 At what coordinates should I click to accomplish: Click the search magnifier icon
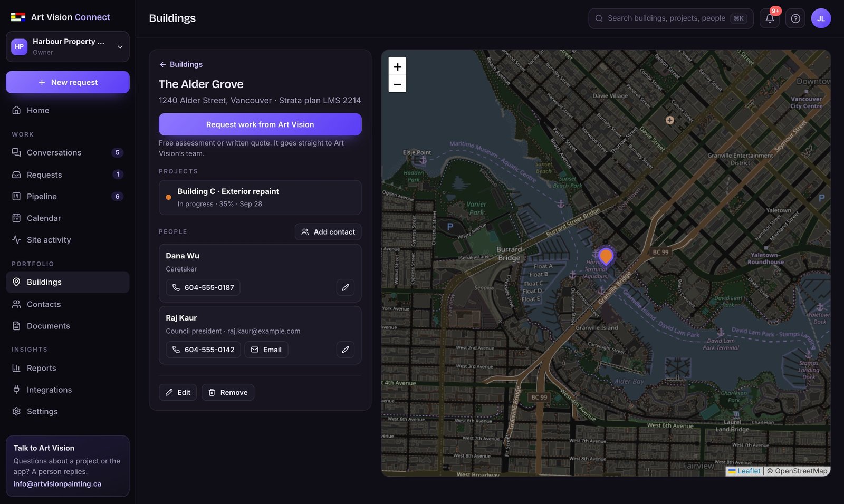click(599, 18)
